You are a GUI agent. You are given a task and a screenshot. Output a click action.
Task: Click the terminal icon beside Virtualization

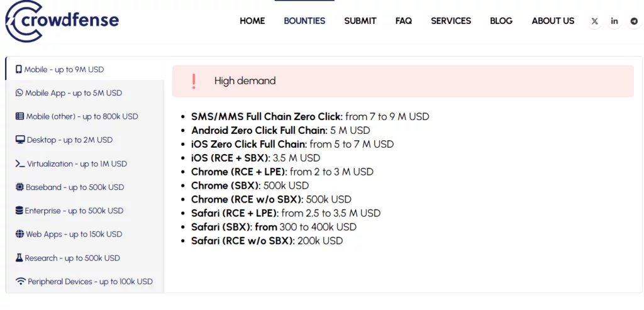(x=20, y=163)
